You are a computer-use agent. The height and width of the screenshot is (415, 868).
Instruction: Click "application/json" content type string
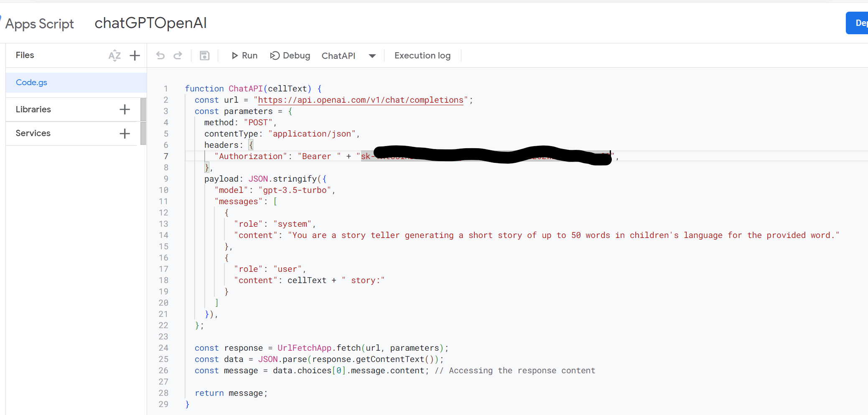[x=312, y=134]
